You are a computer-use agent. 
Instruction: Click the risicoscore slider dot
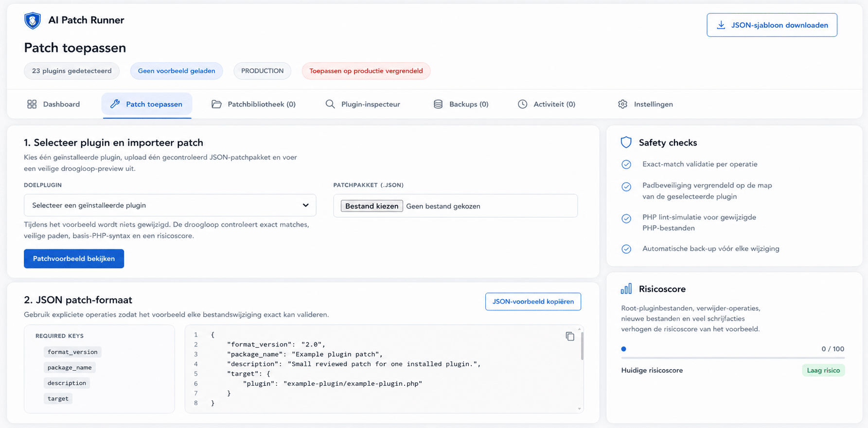point(624,349)
